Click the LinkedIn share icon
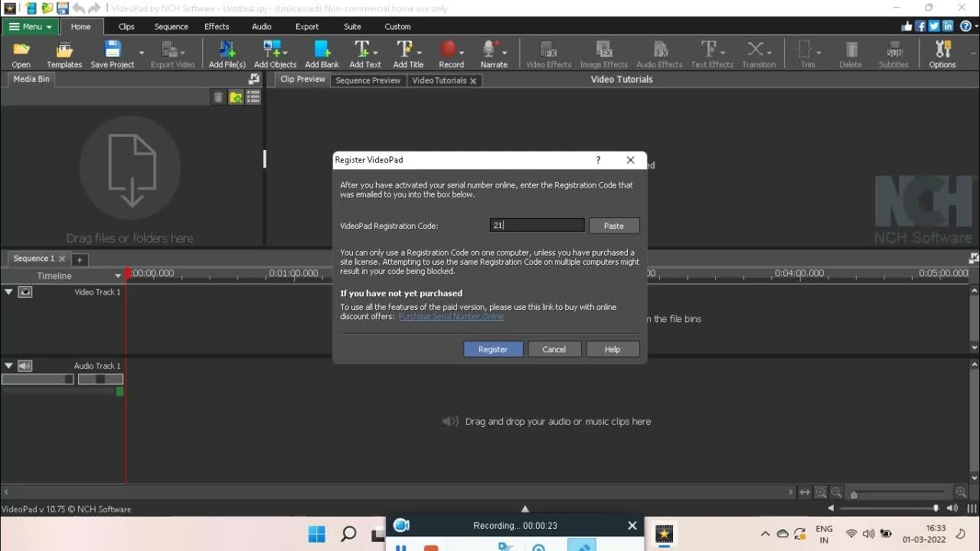Viewport: 980px width, 551px height. [948, 26]
